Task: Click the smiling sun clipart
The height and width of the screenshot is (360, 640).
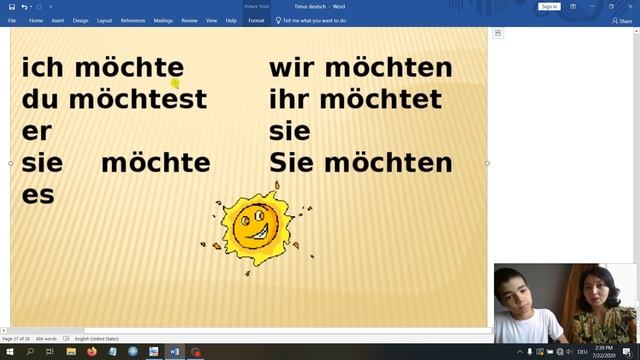Action: pos(257,229)
